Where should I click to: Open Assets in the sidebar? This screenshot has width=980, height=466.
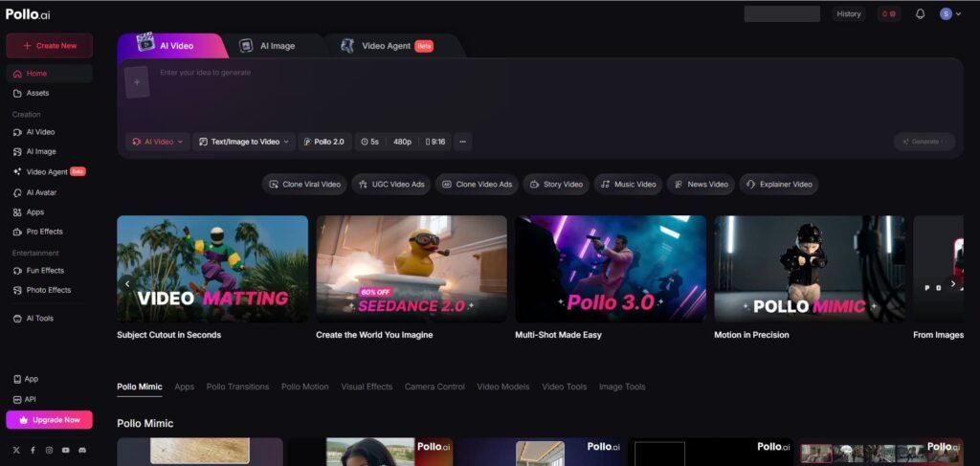50,93
